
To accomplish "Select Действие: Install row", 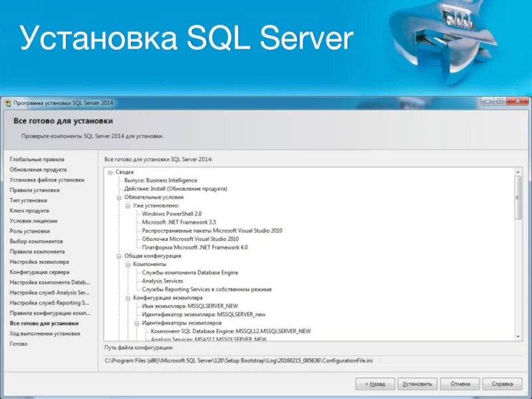I will pyautogui.click(x=176, y=189).
